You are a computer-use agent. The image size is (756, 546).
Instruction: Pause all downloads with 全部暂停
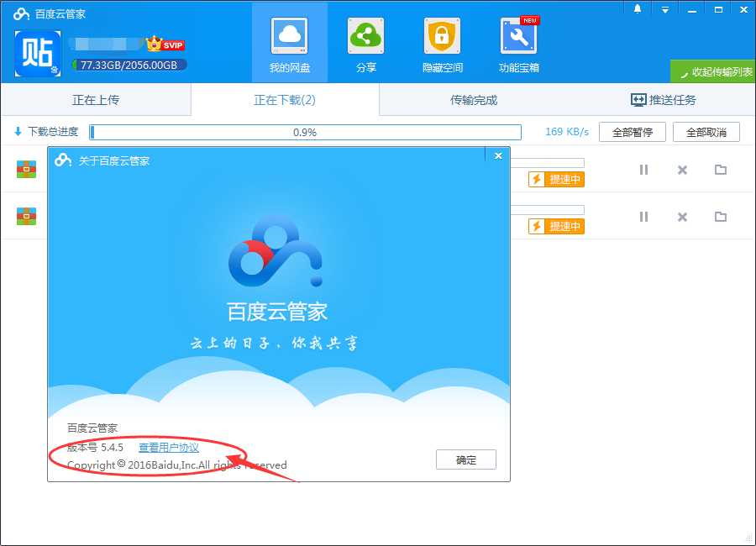point(632,132)
